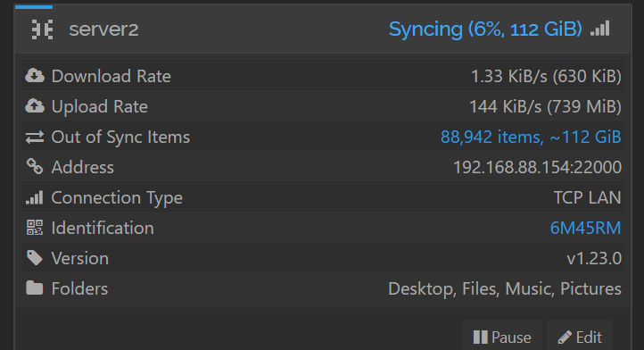Screen dimensions: 644x350
Task: Collapse the server2 device panel header
Action: pos(323,29)
